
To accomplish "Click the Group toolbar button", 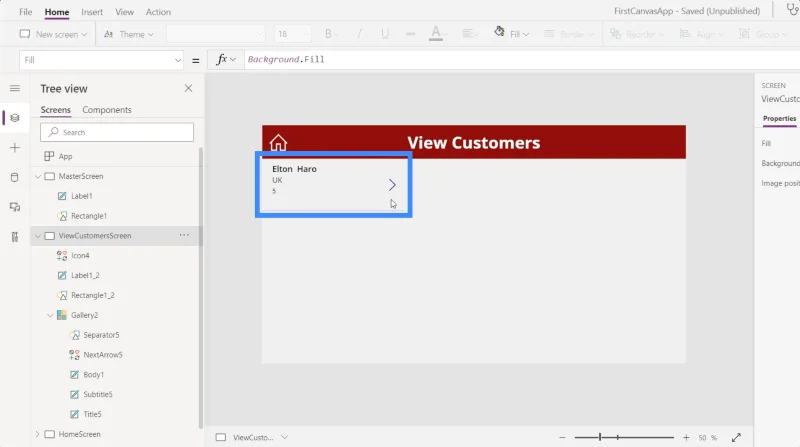I will point(762,34).
